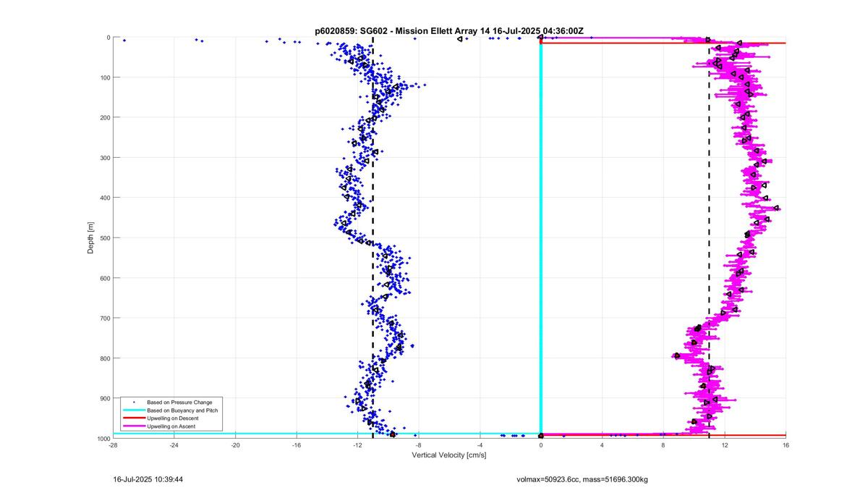Click the x-axis tick label -28
The height and width of the screenshot is (493, 868).
pyautogui.click(x=113, y=445)
